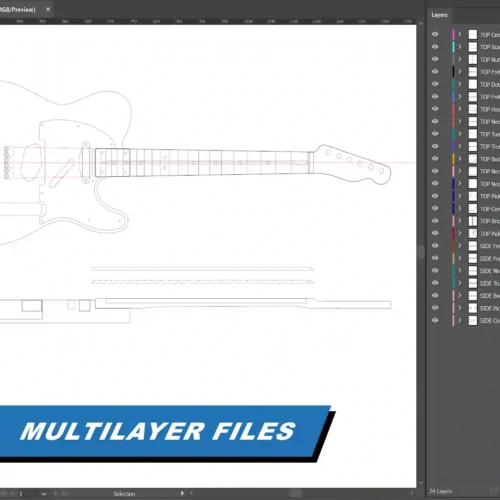The width and height of the screenshot is (500, 500).
Task: Select the SIDE Tru layer name
Action: click(490, 283)
